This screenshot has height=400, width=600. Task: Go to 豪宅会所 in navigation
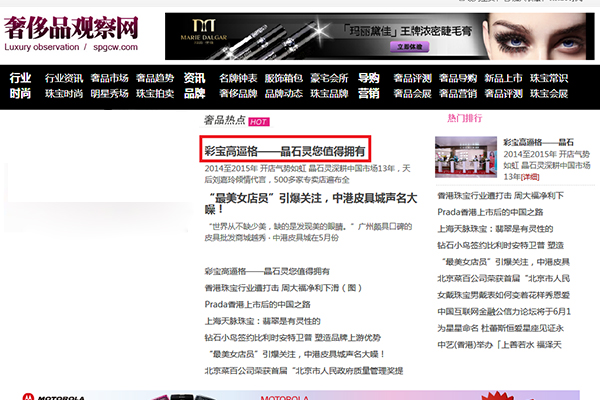click(x=329, y=78)
